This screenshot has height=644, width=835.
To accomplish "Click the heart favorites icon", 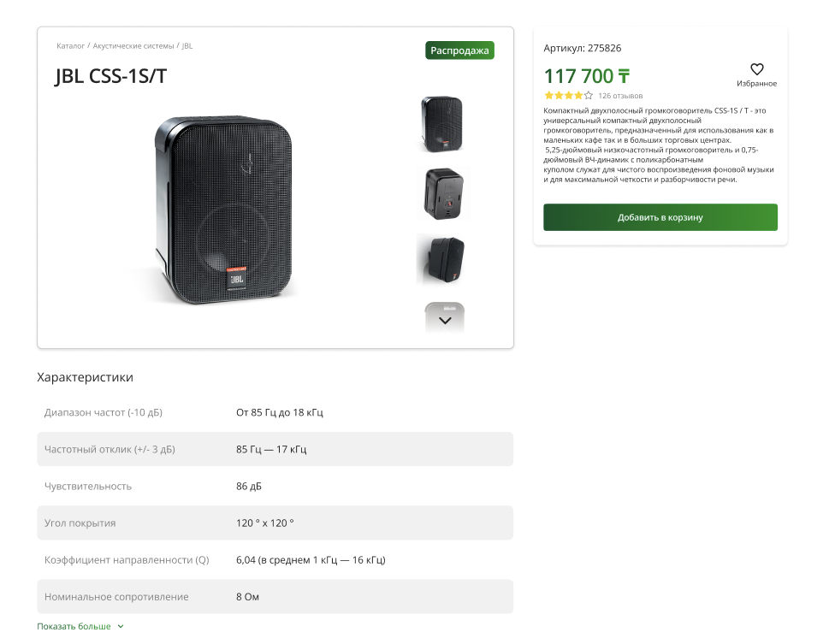I will point(756,69).
